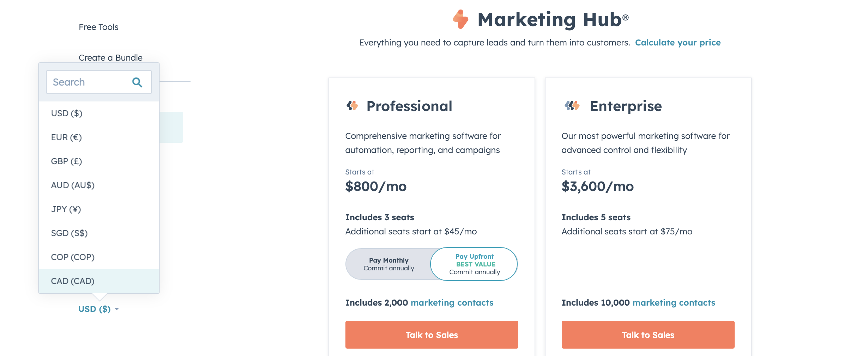Click the magnifying glass search icon

(x=137, y=82)
